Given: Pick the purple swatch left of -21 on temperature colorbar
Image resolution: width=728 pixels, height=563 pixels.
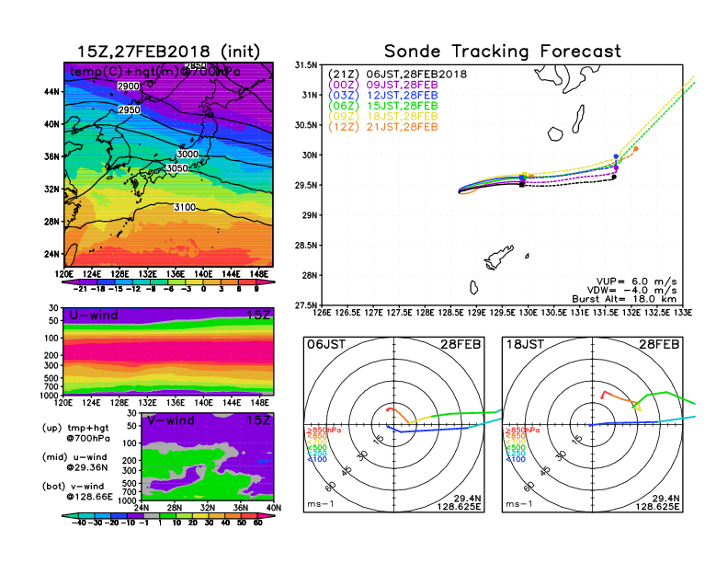Looking at the screenshot, I should 69,282.
